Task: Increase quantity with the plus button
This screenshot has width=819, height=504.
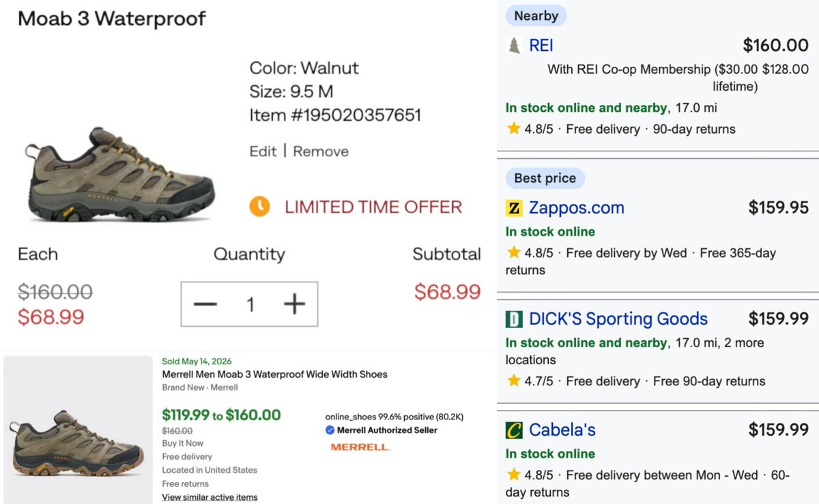Action: tap(294, 304)
